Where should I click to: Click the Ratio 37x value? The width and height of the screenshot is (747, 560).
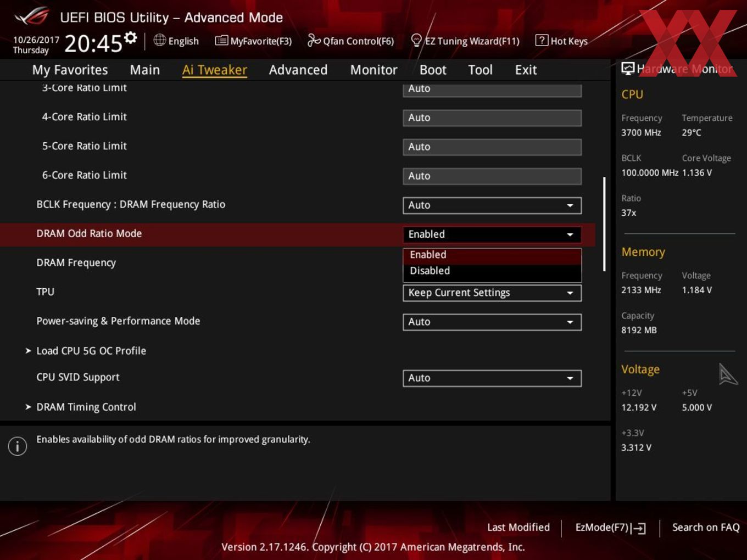629,212
